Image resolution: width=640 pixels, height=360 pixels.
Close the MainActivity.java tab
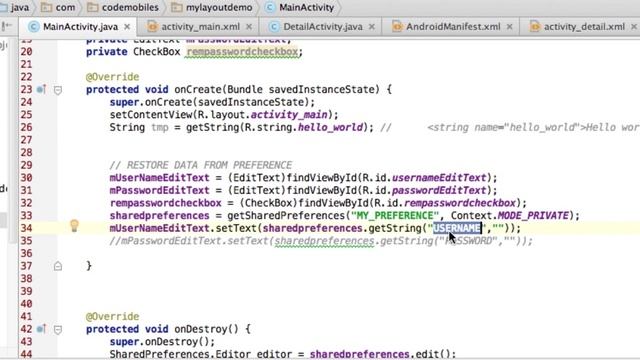[127, 27]
